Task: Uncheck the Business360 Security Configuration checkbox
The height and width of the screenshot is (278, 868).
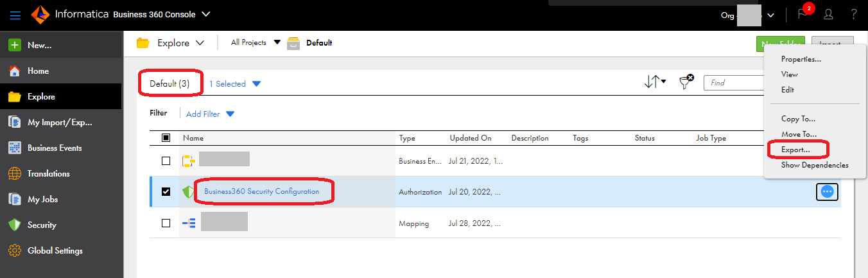Action: coord(166,191)
